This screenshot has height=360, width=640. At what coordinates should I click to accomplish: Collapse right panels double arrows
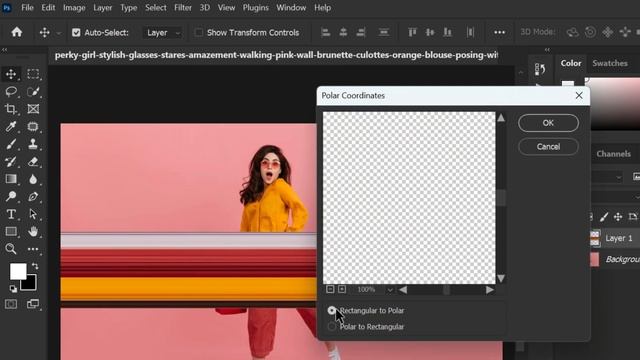click(547, 50)
